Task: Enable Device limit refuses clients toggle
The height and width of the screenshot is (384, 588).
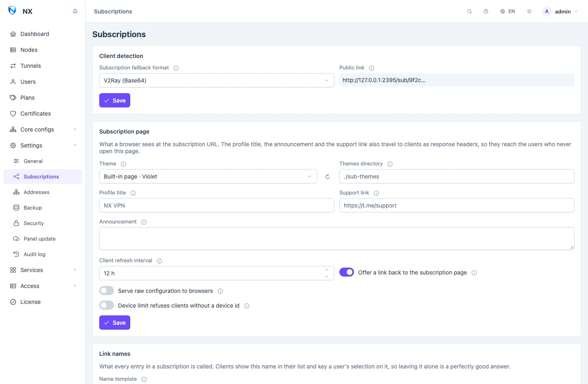Action: pos(107,305)
